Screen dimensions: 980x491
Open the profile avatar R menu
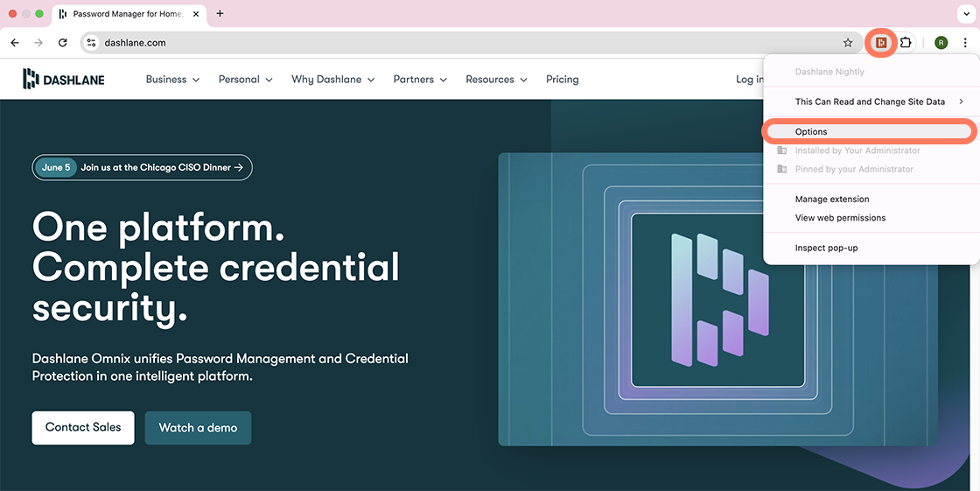tap(941, 43)
